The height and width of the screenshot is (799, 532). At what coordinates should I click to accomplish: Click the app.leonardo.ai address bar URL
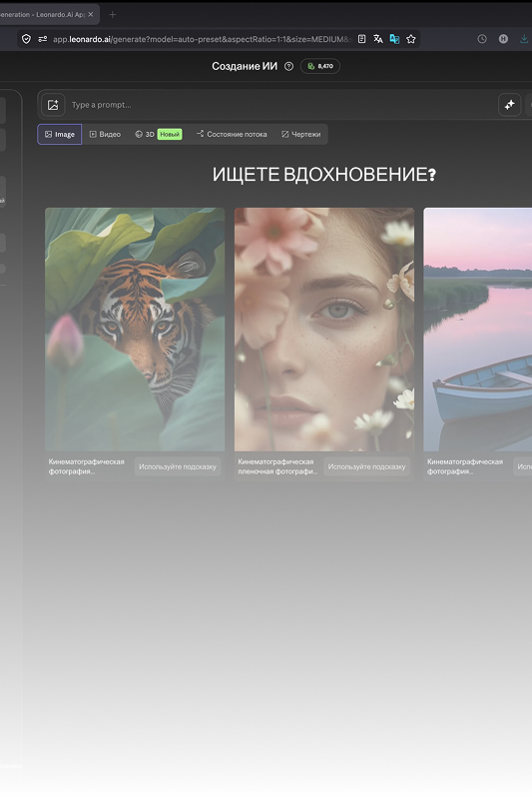(x=201, y=39)
